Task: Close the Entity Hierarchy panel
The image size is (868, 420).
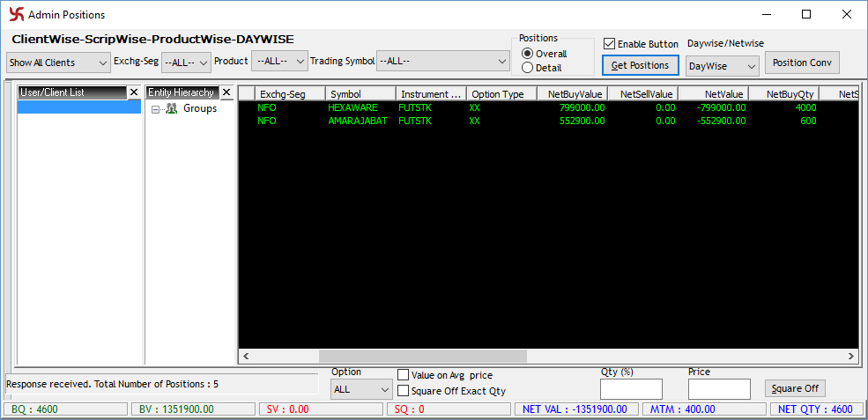Action: pos(226,92)
